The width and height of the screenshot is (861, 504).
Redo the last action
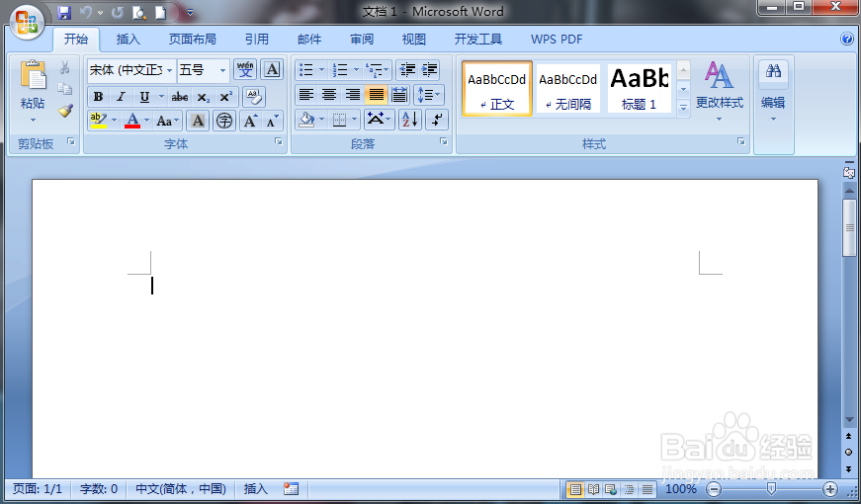point(117,12)
